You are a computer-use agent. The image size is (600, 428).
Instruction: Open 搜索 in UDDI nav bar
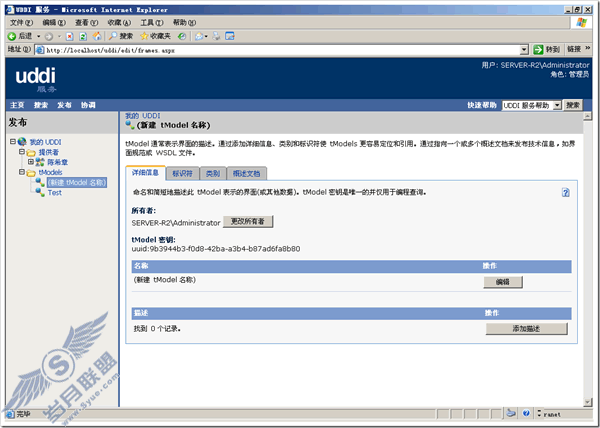point(41,105)
